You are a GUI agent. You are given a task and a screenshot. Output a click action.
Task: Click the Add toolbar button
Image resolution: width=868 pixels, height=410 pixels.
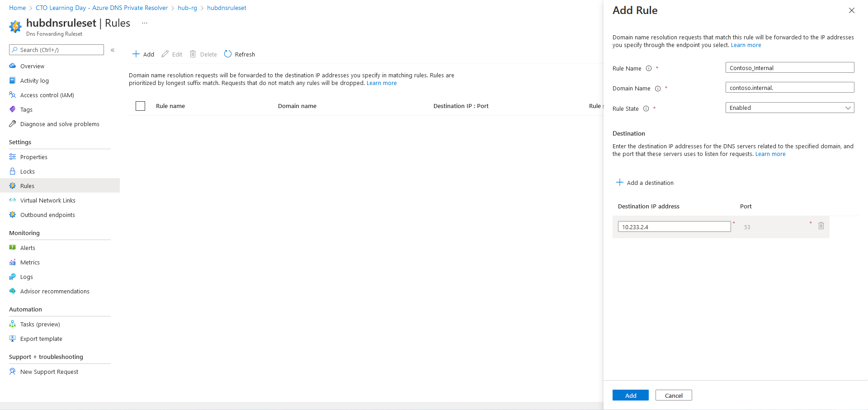coord(143,54)
